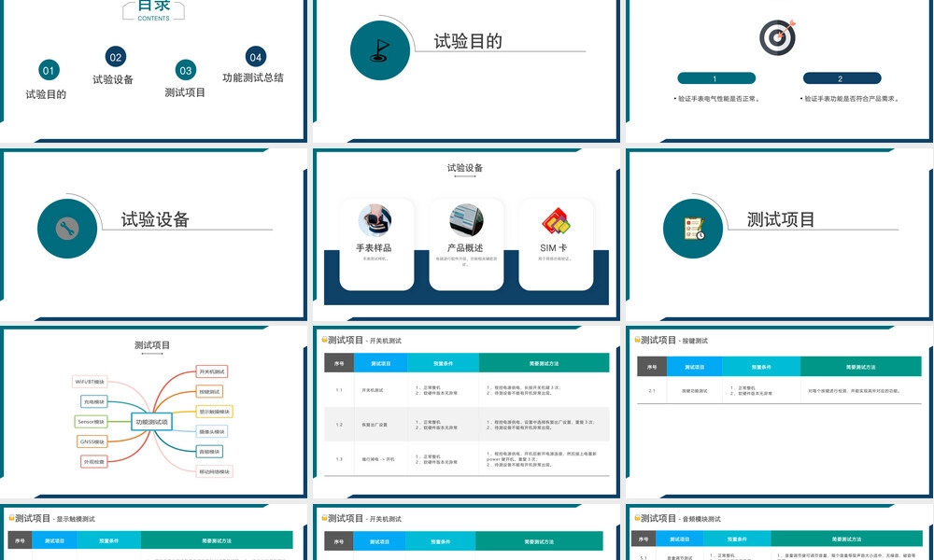Click the golf flag icon beside 试验目的

point(380,50)
